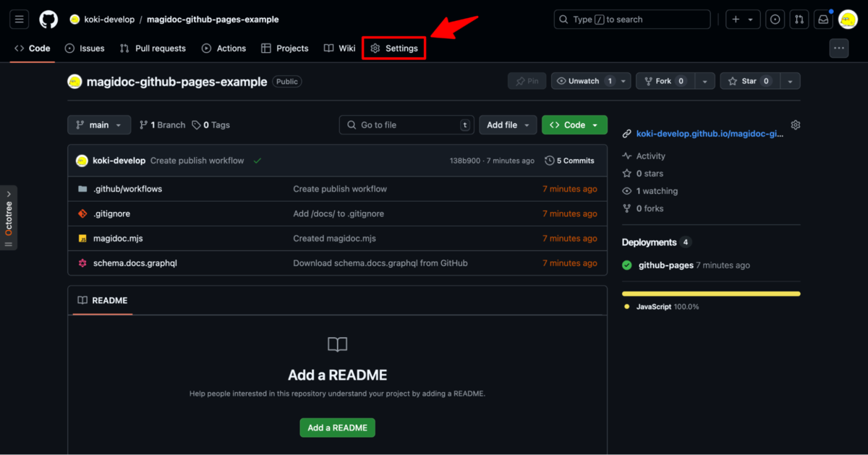
Task: Click the yellow JavaScript language bar
Action: click(x=711, y=294)
